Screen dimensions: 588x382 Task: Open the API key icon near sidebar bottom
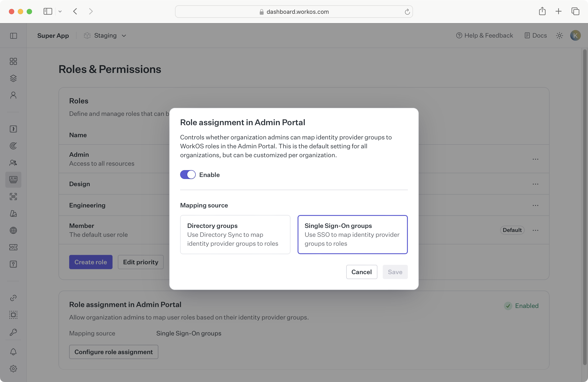click(x=13, y=332)
